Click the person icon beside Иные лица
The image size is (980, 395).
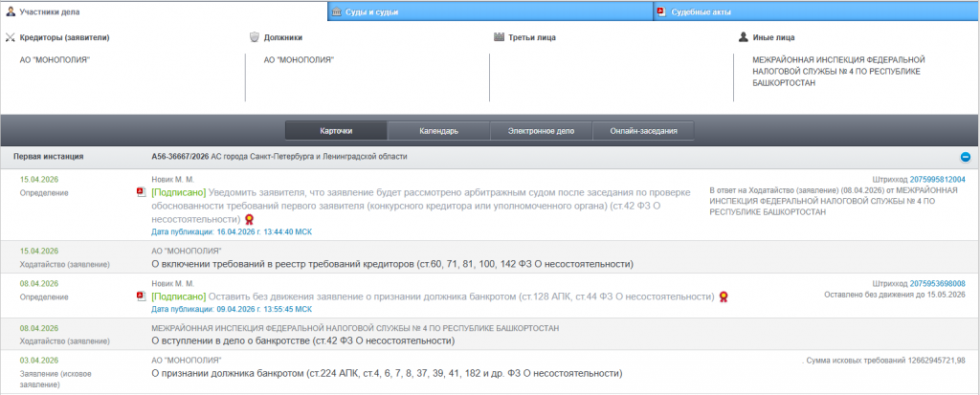(x=744, y=37)
